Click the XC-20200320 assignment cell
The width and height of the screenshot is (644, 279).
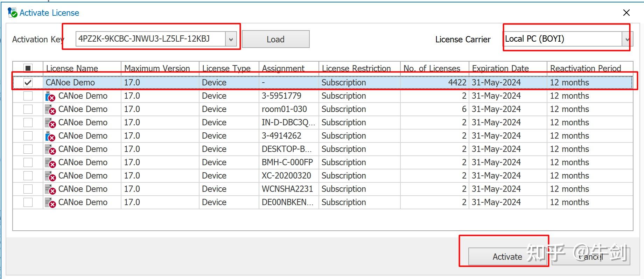click(x=289, y=176)
